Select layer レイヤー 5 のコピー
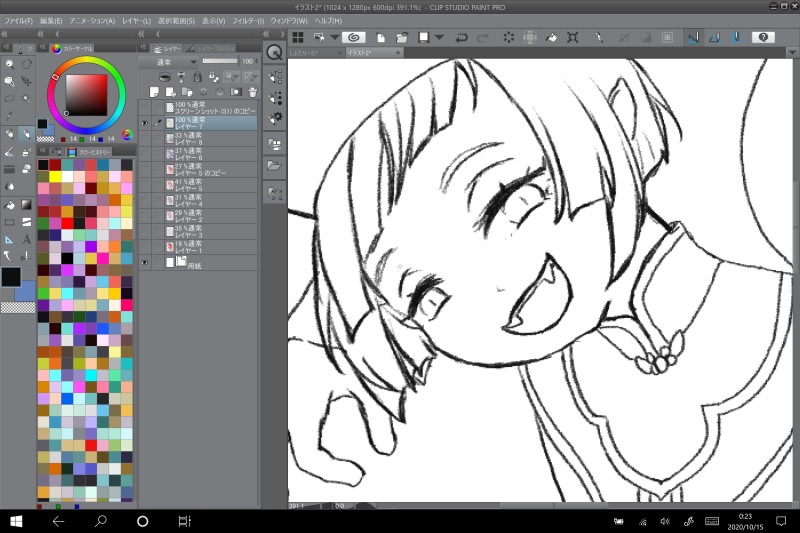The image size is (800, 533). click(x=206, y=169)
